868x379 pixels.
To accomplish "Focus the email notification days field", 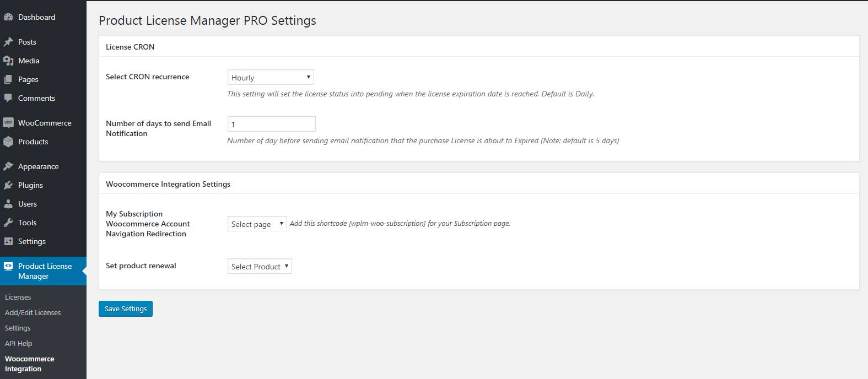I will click(272, 124).
